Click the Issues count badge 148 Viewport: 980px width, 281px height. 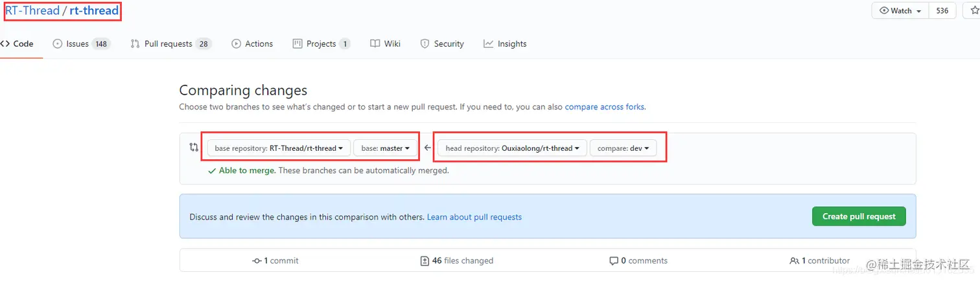(100, 43)
